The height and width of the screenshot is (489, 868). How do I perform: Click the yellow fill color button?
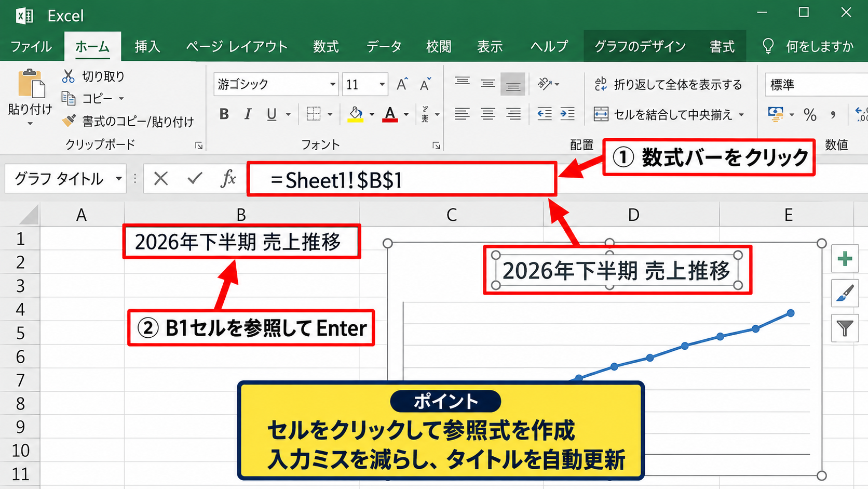pyautogui.click(x=355, y=114)
